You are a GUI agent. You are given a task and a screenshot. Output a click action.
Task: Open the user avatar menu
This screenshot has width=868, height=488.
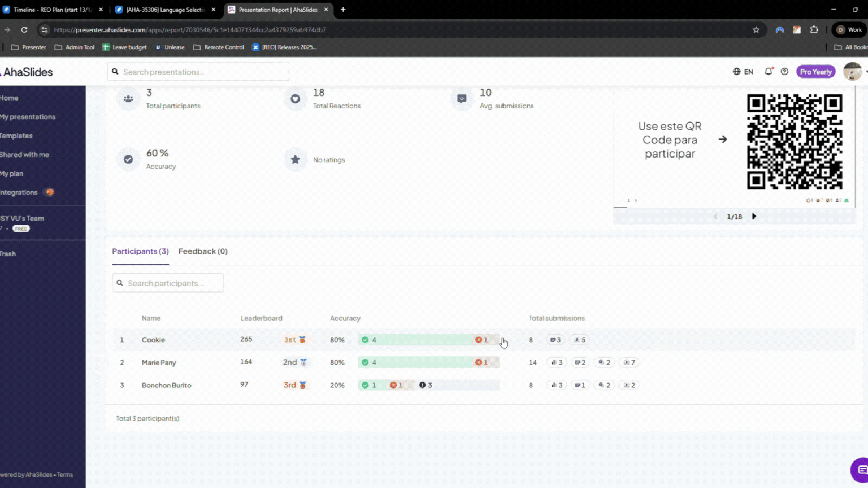coord(852,72)
